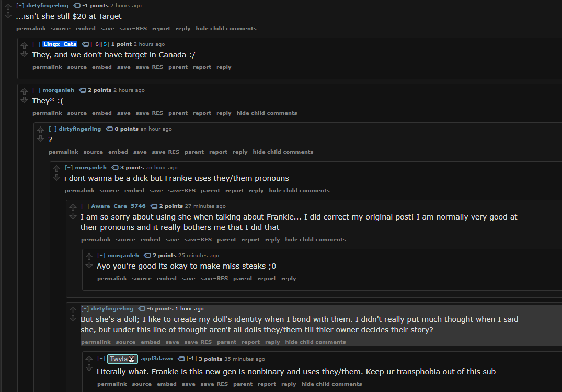Screen dimensions: 562x392
Task: Reply to morganleh's "miss steaks" comment
Action: click(289, 279)
